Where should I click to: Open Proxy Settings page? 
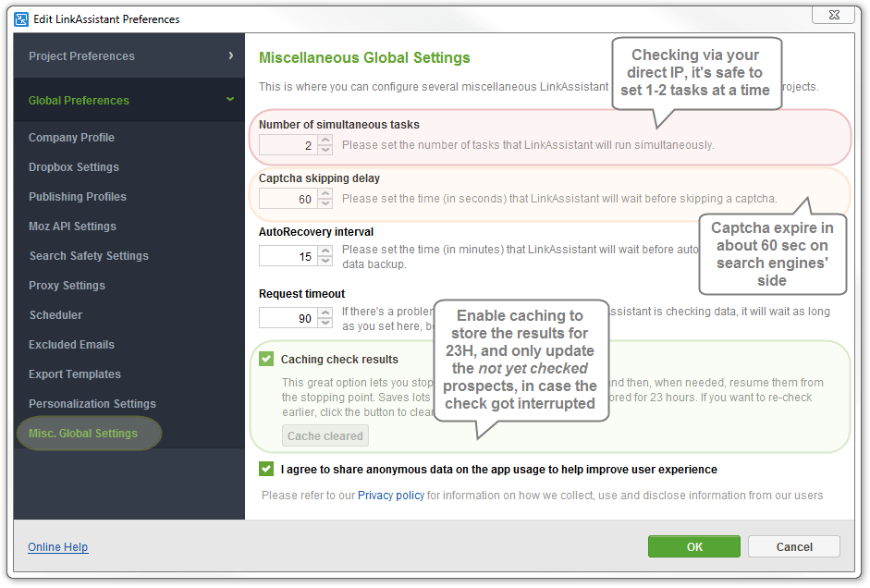click(67, 285)
